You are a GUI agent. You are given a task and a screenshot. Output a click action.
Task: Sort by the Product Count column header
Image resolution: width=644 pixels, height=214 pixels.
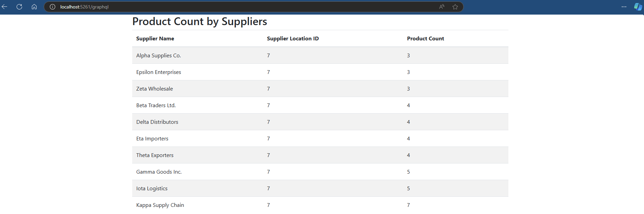(425, 38)
